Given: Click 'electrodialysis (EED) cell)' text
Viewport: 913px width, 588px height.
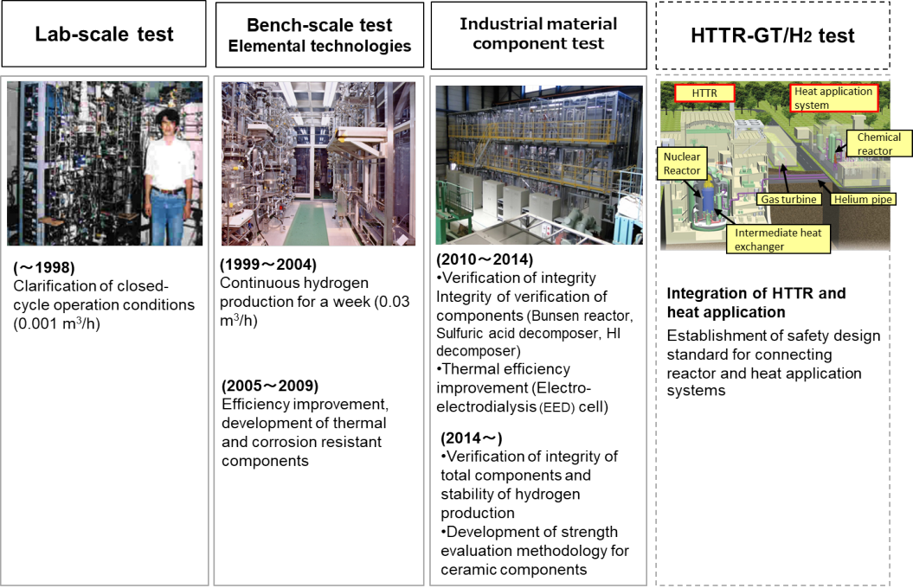Looking at the screenshot, I should tap(523, 407).
